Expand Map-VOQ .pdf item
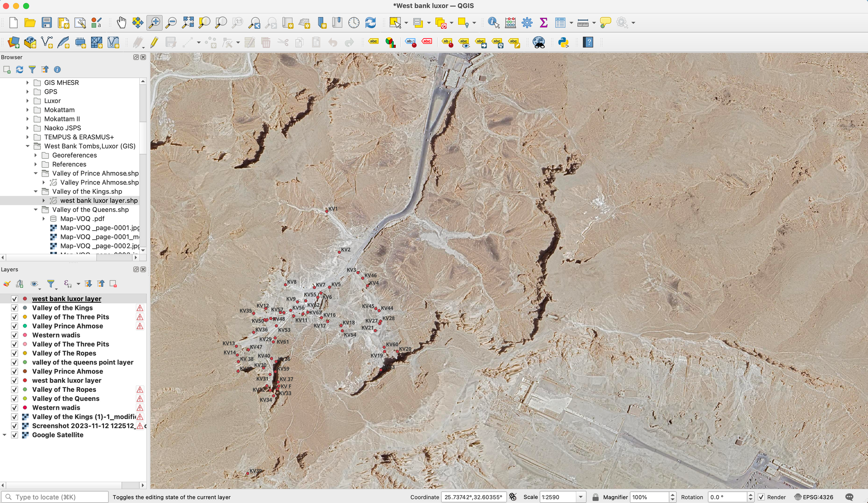This screenshot has height=503, width=868. [44, 218]
